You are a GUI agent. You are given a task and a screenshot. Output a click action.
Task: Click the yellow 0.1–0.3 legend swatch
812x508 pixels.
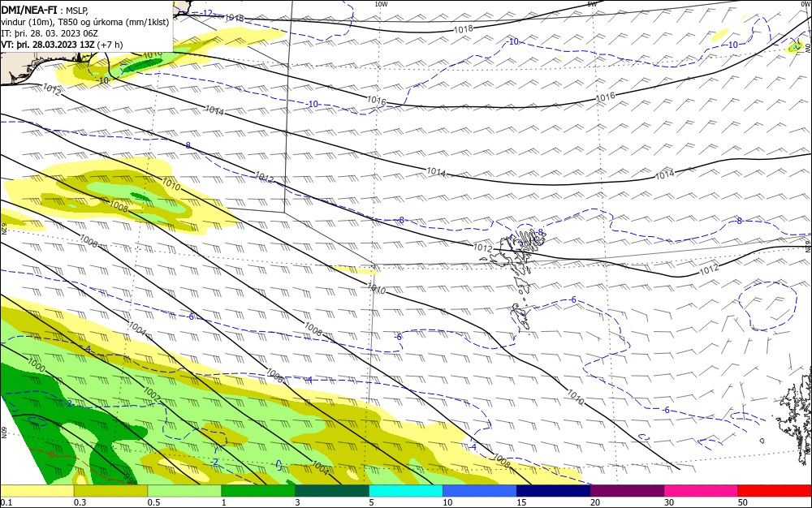tap(37, 491)
